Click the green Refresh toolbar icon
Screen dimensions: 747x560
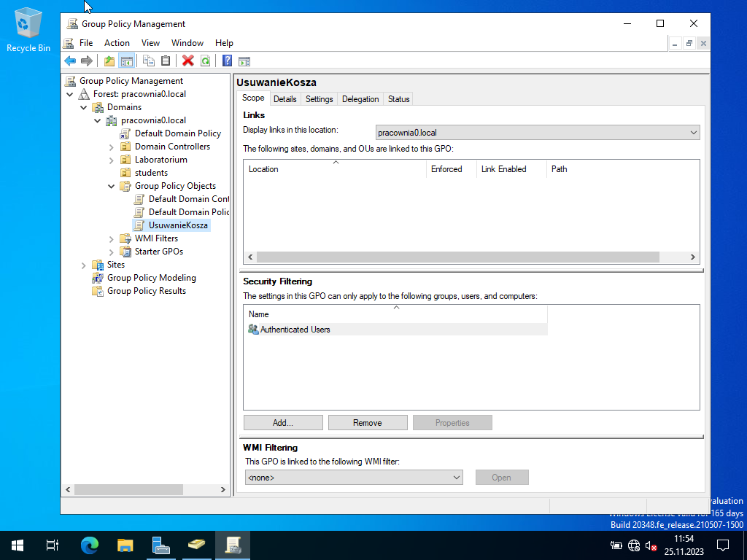click(205, 61)
